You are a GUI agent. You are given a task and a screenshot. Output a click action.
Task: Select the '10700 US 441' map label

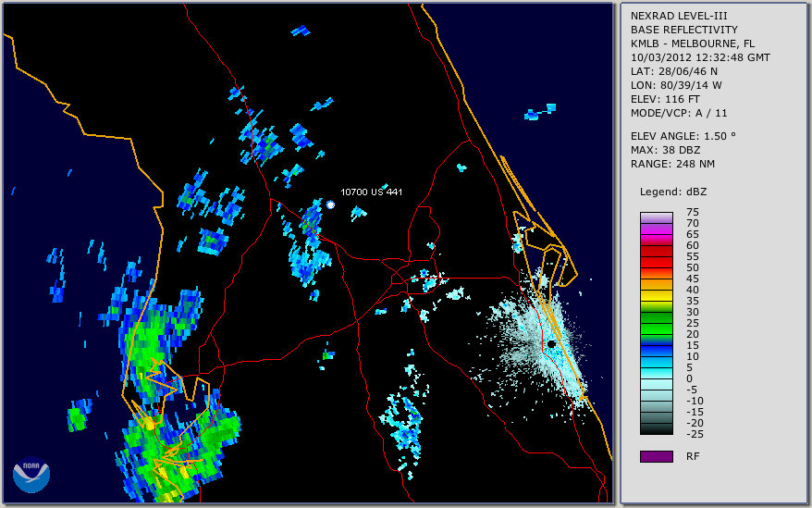click(x=371, y=192)
